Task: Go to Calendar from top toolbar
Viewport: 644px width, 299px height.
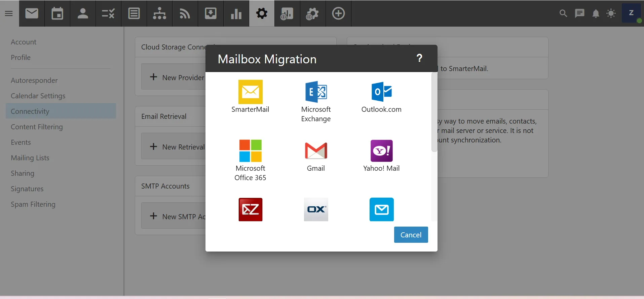Action: pos(58,13)
